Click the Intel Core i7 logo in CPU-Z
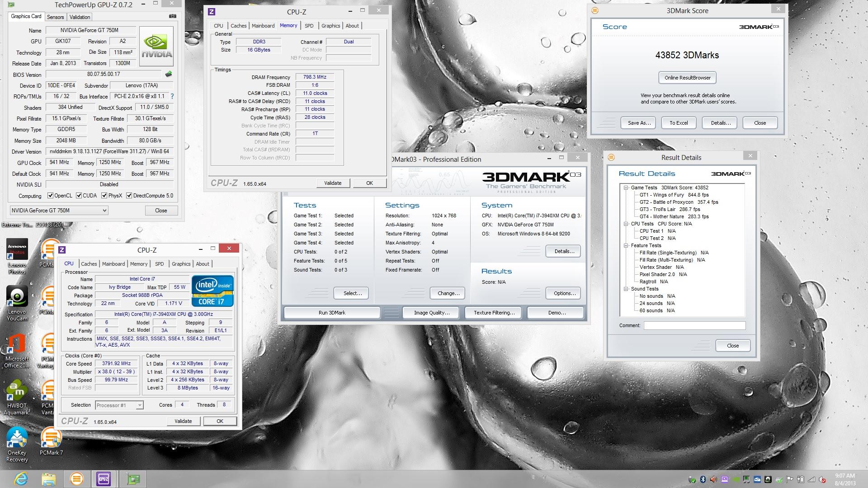The height and width of the screenshot is (488, 868). [212, 291]
